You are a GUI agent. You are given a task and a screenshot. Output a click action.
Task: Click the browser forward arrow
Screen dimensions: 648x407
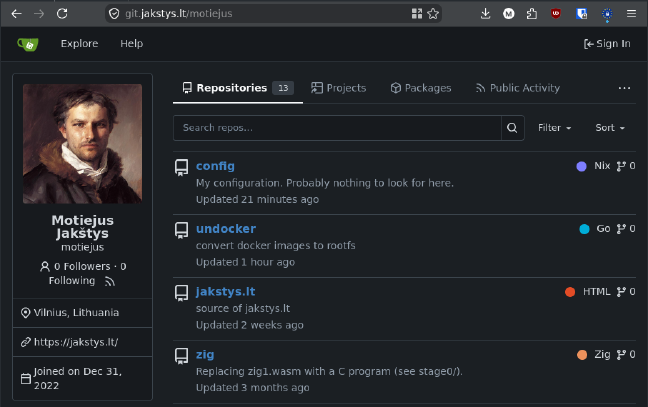click(39, 14)
